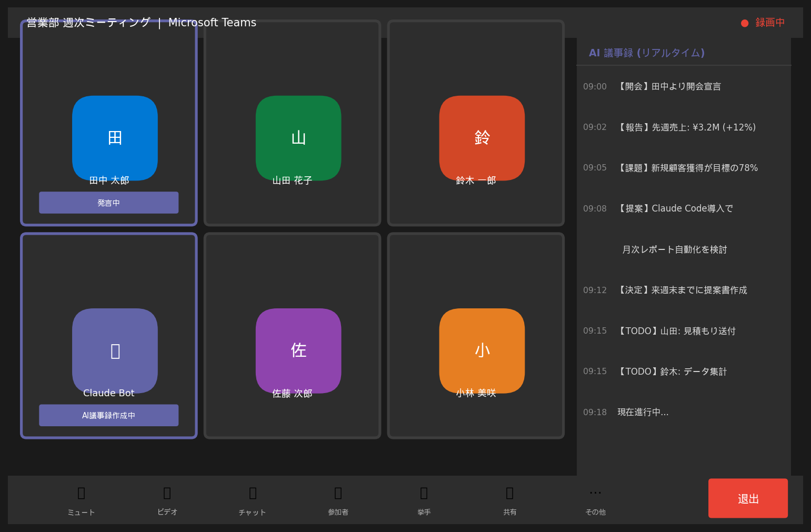Screen dimensions: 811x532
Task: Click the ミュート microphone icon
Action: tap(81, 493)
